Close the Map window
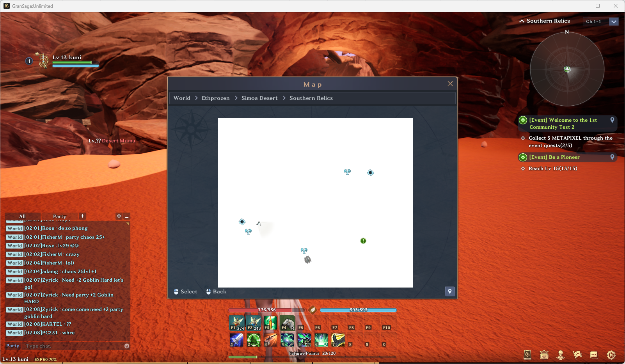The image size is (625, 364). click(x=450, y=83)
